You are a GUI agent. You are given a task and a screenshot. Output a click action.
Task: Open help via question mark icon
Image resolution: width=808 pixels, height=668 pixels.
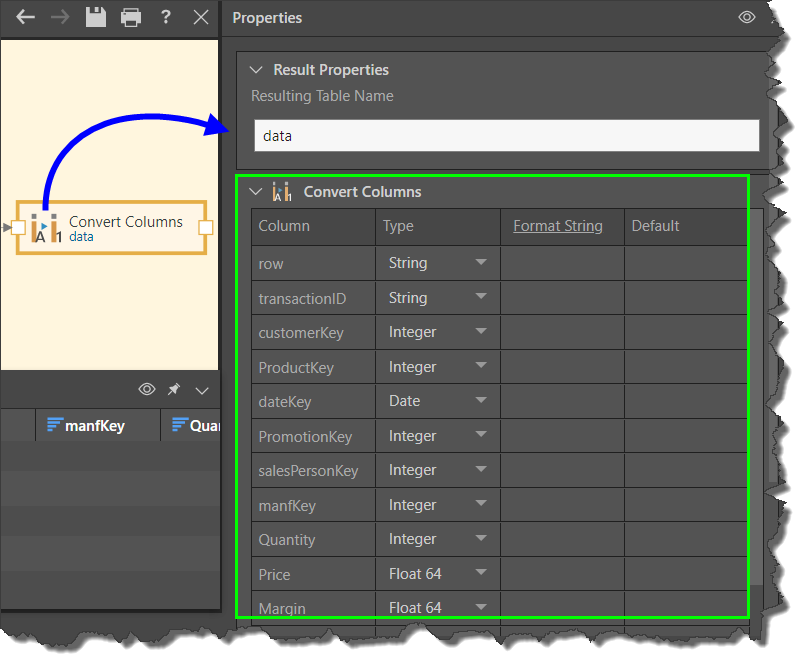tap(166, 18)
